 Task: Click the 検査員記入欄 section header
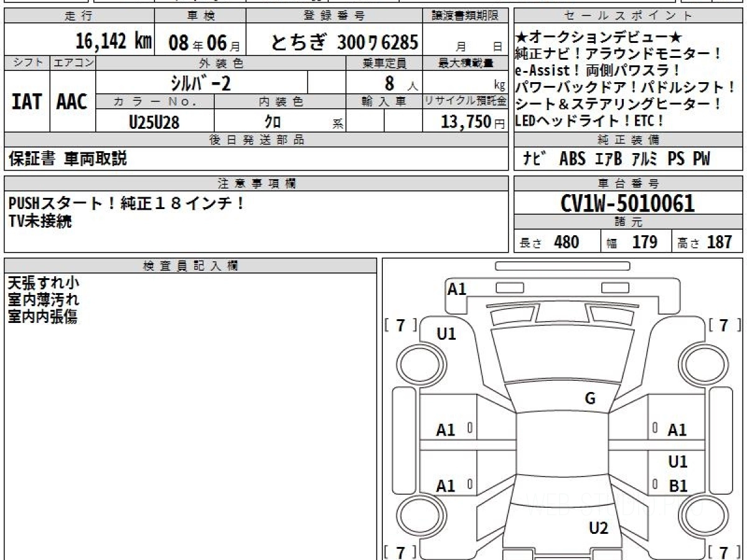(190, 266)
